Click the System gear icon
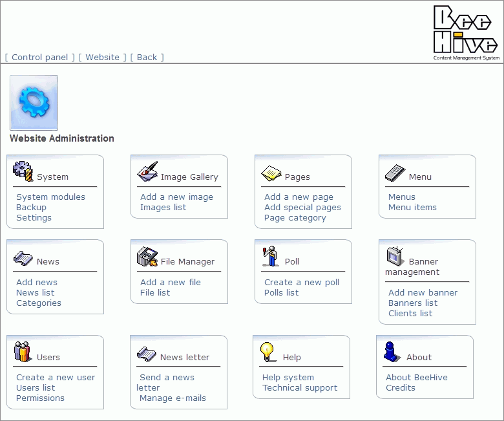The height and width of the screenshot is (421, 504). (x=23, y=171)
